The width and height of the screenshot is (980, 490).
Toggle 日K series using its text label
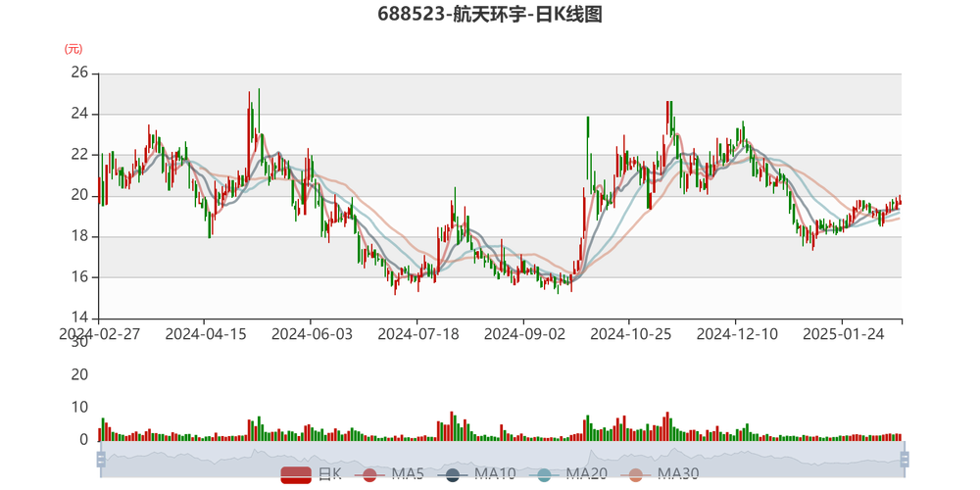(x=329, y=474)
